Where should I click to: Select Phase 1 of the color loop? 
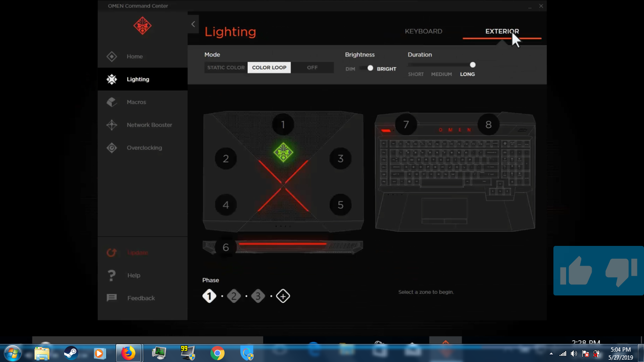pos(209,296)
